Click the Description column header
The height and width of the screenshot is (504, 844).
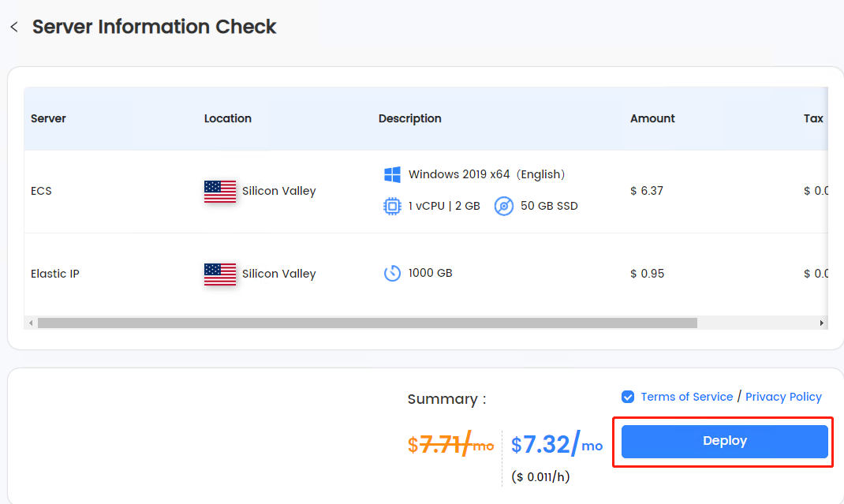[409, 118]
